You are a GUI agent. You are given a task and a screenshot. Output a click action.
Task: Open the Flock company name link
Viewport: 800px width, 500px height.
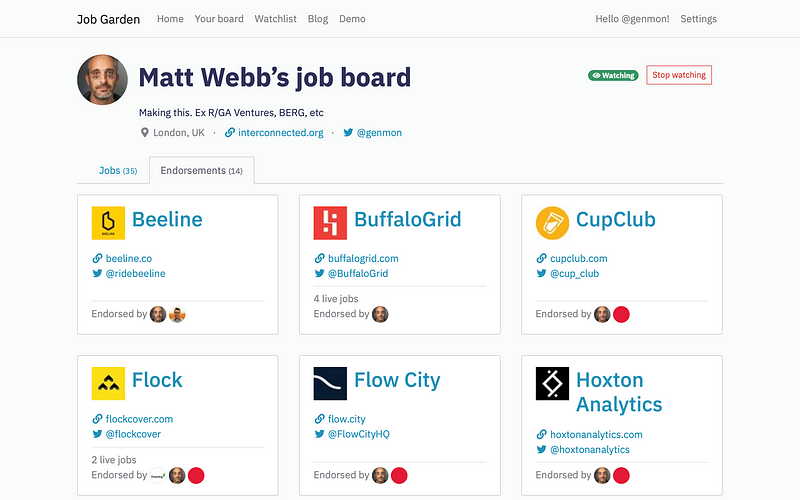[157, 380]
